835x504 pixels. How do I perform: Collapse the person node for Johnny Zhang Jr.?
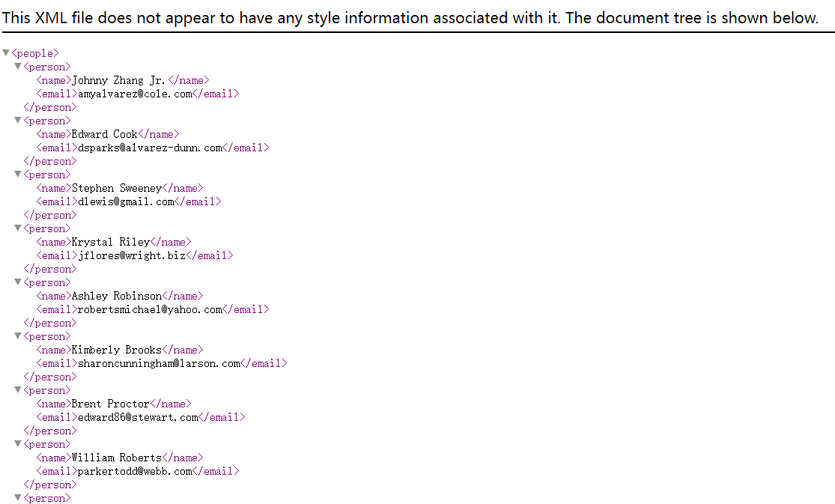coord(17,66)
